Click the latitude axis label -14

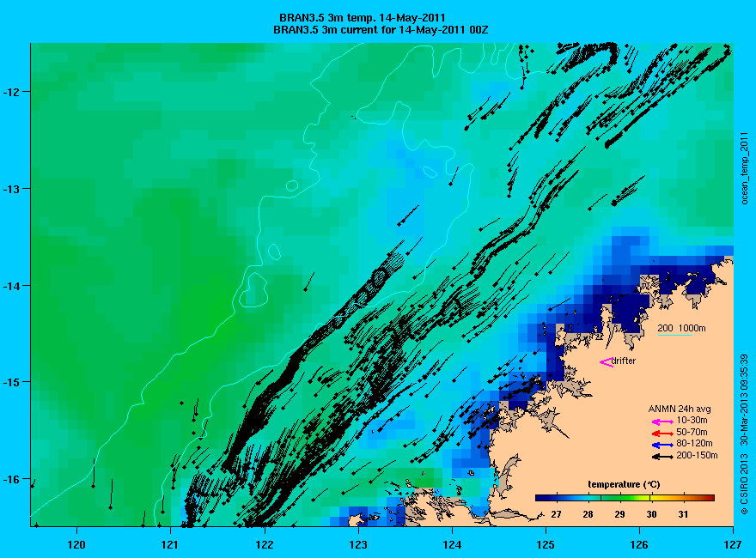(x=9, y=286)
